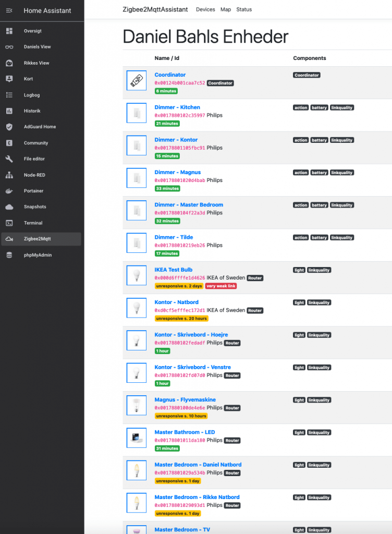392x534 pixels.
Task: Open Kontor - Skrivebord - Venstre link
Action: tap(192, 367)
